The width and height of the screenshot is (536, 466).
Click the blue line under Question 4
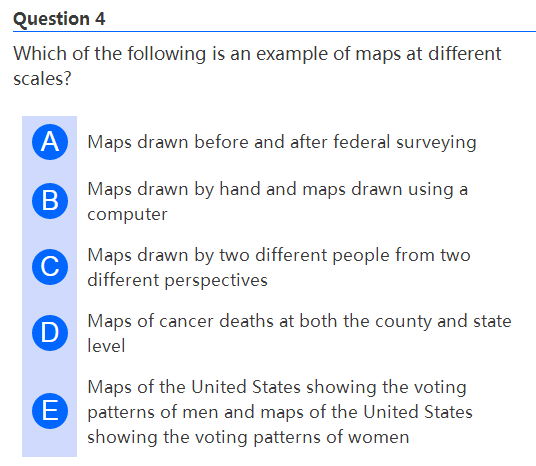pyautogui.click(x=274, y=31)
